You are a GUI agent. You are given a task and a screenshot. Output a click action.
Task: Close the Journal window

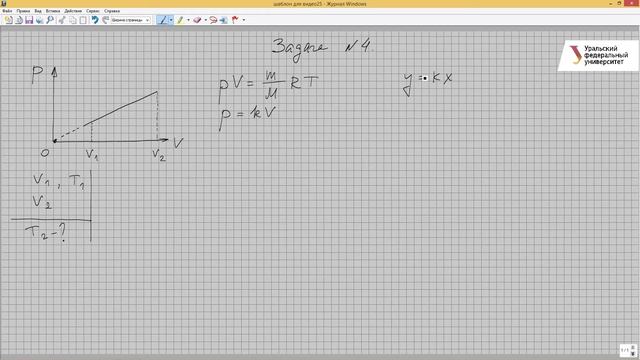pos(632,3)
